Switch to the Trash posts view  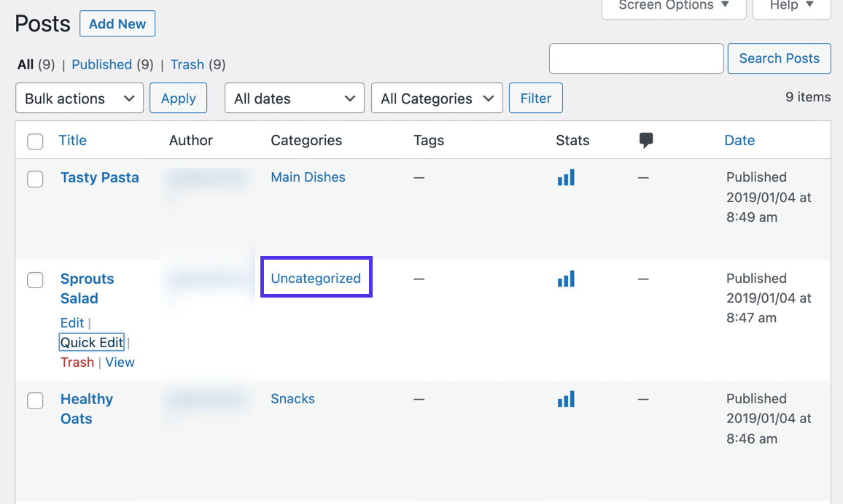tap(187, 64)
